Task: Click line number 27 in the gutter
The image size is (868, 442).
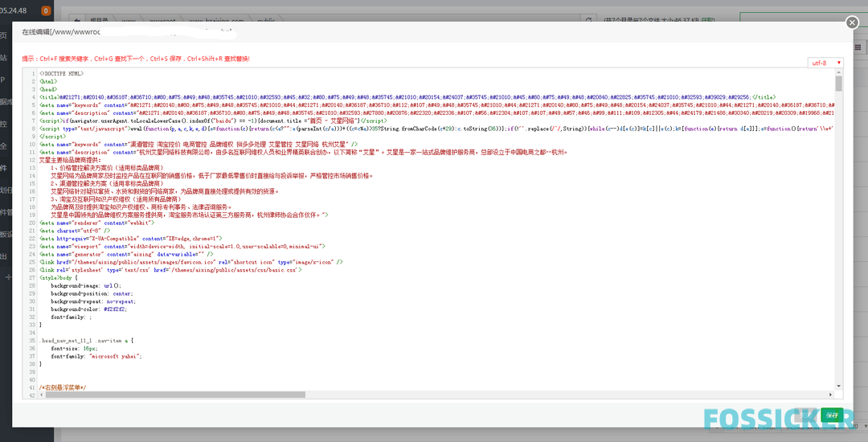Action: 31,277
